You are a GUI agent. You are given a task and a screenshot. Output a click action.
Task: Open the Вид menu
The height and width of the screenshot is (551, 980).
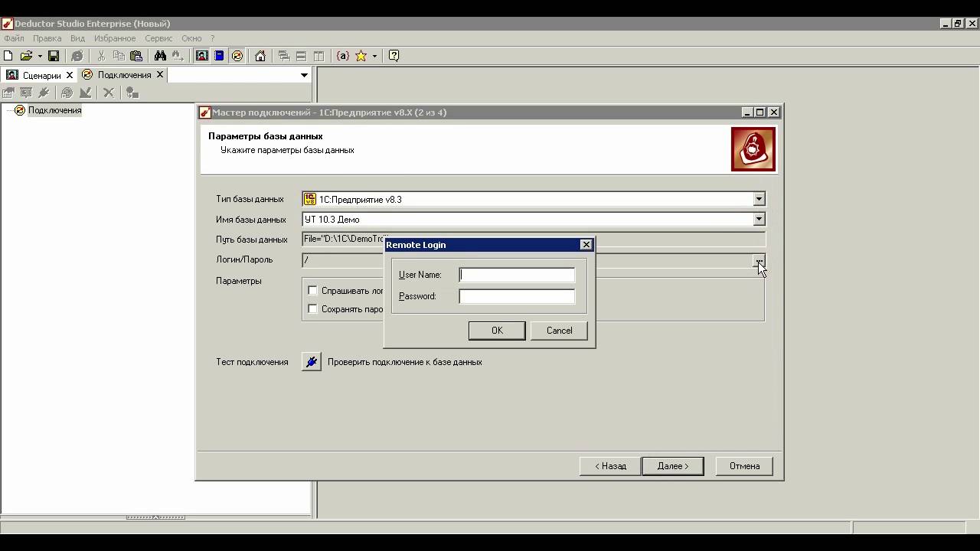click(77, 38)
